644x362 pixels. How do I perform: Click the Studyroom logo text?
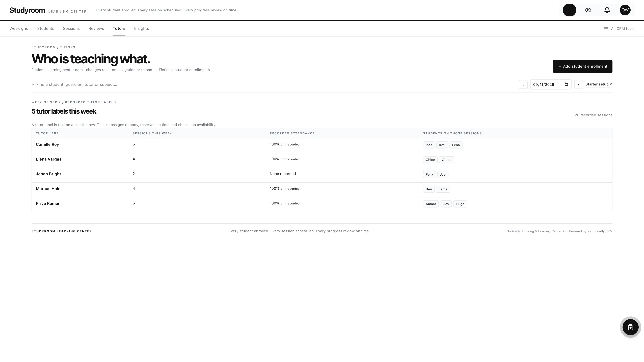click(x=27, y=10)
